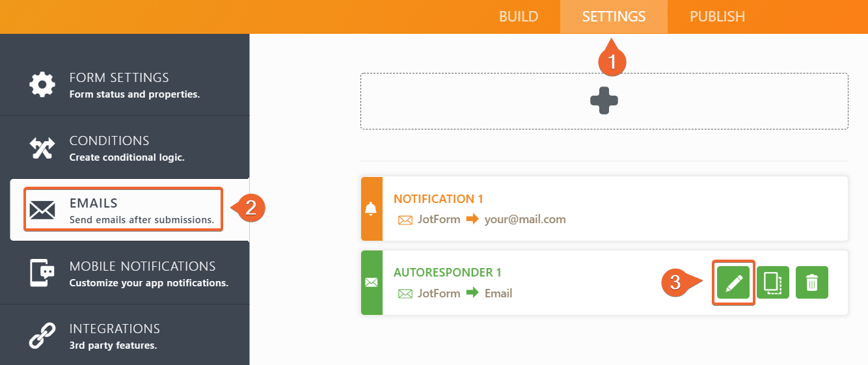Click the Autoresponder 1 title
Screen dimensions: 868x365
pyautogui.click(x=447, y=273)
